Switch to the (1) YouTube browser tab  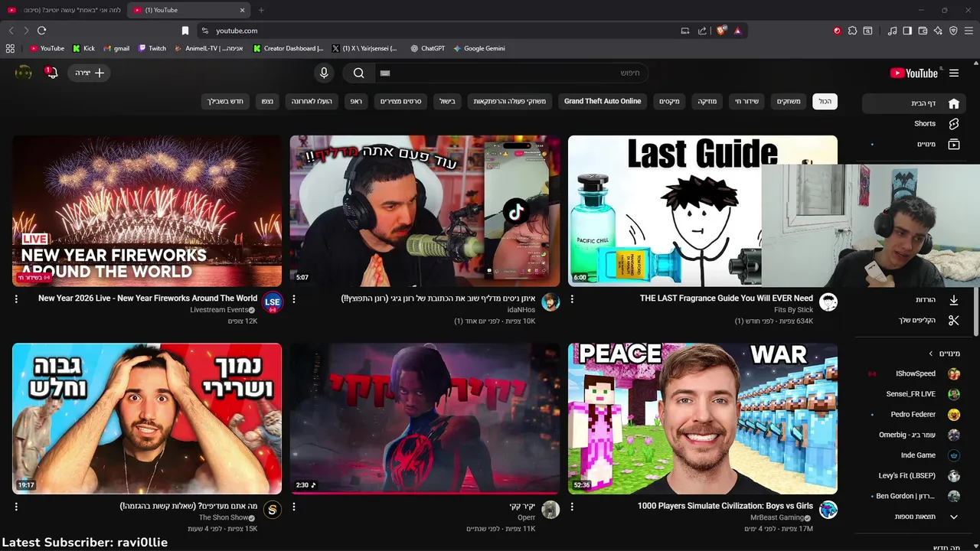(x=188, y=10)
